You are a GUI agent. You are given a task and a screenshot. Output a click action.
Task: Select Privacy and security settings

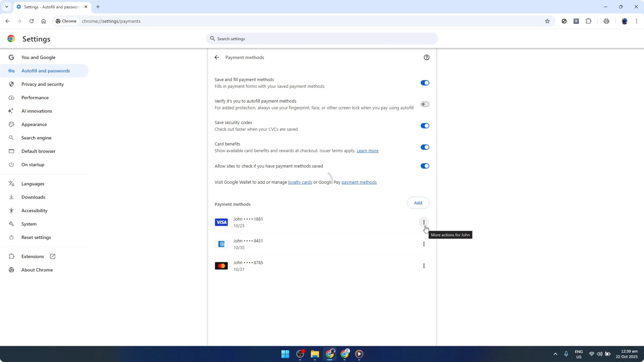click(43, 84)
